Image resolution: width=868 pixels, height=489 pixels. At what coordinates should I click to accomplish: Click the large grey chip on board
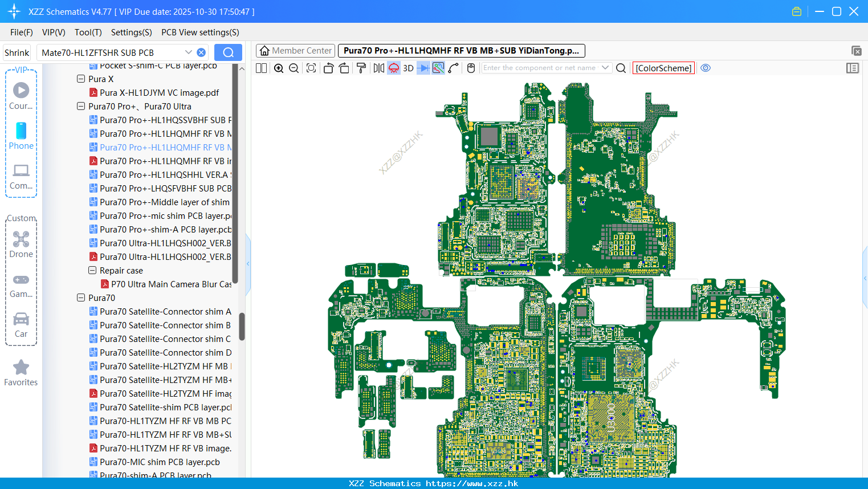point(489,136)
